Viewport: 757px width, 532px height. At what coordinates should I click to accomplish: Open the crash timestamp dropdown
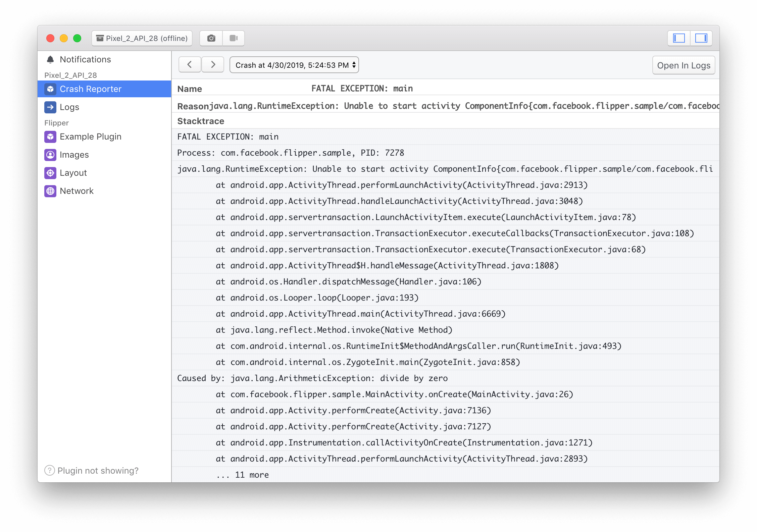pyautogui.click(x=294, y=65)
